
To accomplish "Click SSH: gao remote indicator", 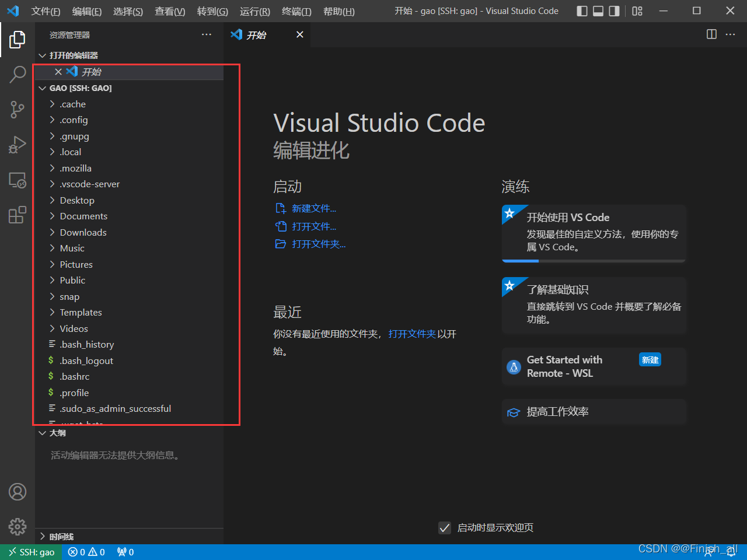I will click(31, 552).
